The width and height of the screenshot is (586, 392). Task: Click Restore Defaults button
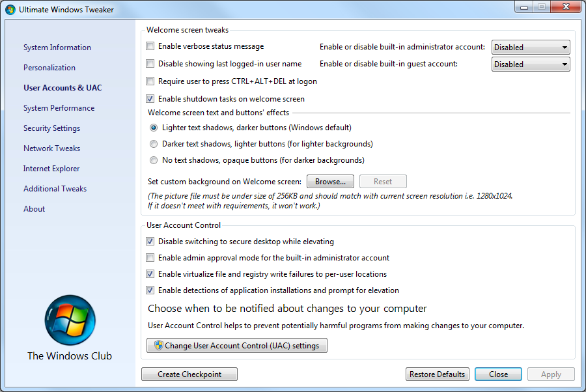(438, 374)
